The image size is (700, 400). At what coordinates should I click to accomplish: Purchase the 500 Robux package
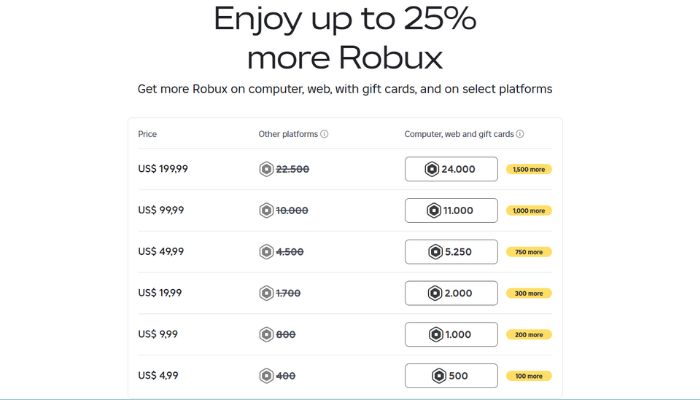coord(451,376)
